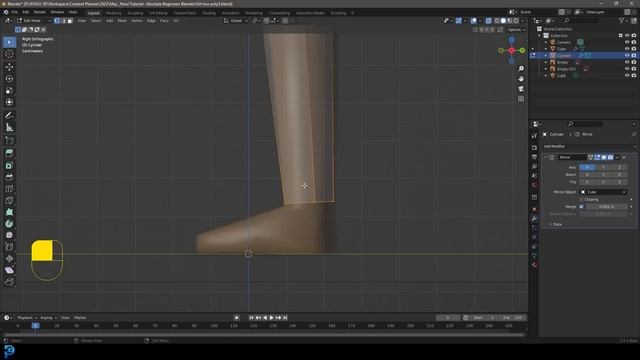Select the Rotate tool

click(9, 78)
